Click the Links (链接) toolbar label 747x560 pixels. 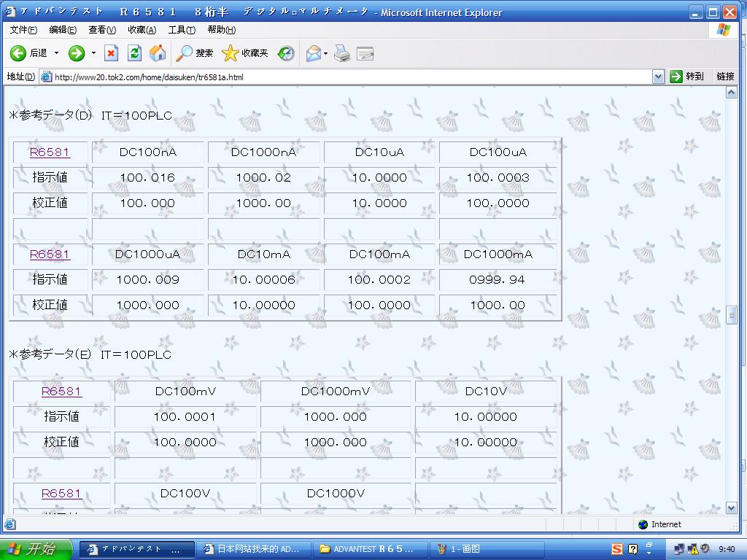click(x=725, y=77)
